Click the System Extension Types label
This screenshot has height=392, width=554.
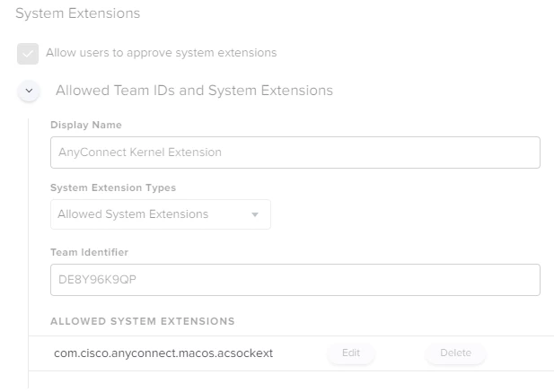pyautogui.click(x=113, y=187)
